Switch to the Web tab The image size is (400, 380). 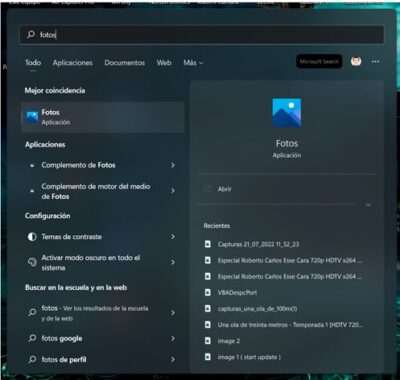[x=164, y=63]
